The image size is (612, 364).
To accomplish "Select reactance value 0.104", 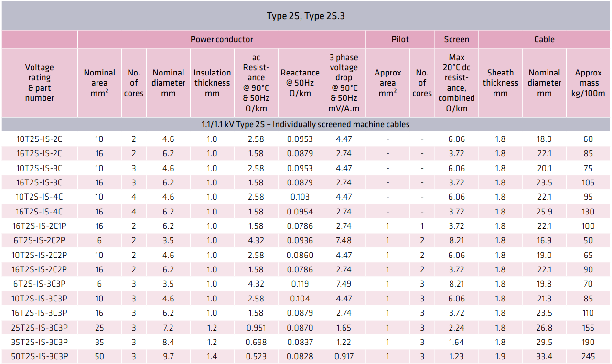I will click(300, 299).
